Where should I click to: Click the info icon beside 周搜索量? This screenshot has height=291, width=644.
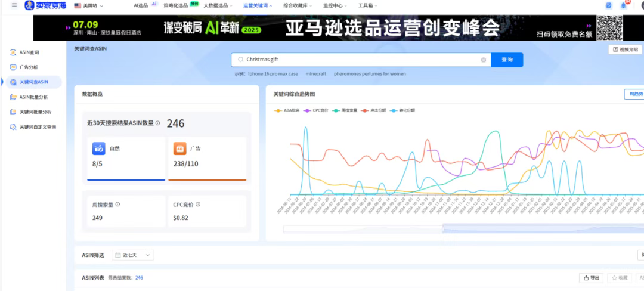pos(117,205)
